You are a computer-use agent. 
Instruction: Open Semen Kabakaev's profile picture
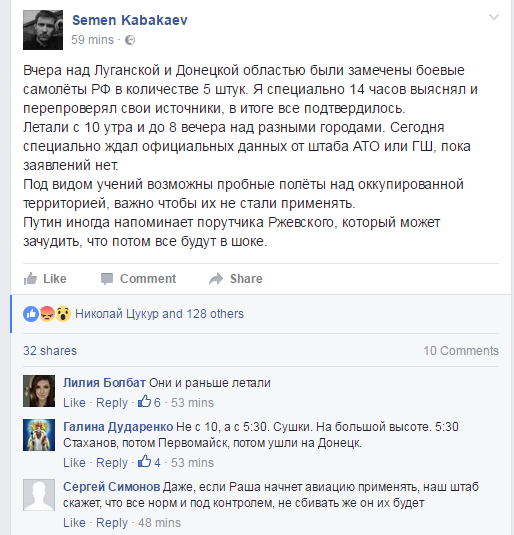(43, 30)
